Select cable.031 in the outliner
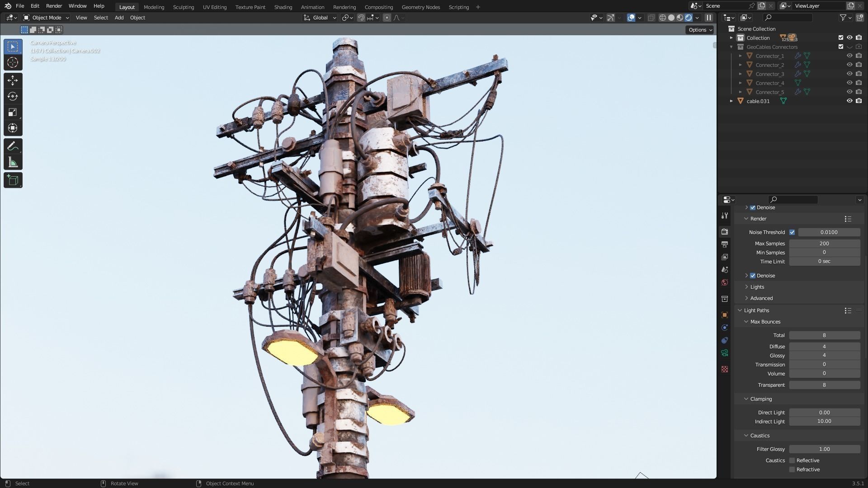This screenshot has height=488, width=868. (x=758, y=101)
